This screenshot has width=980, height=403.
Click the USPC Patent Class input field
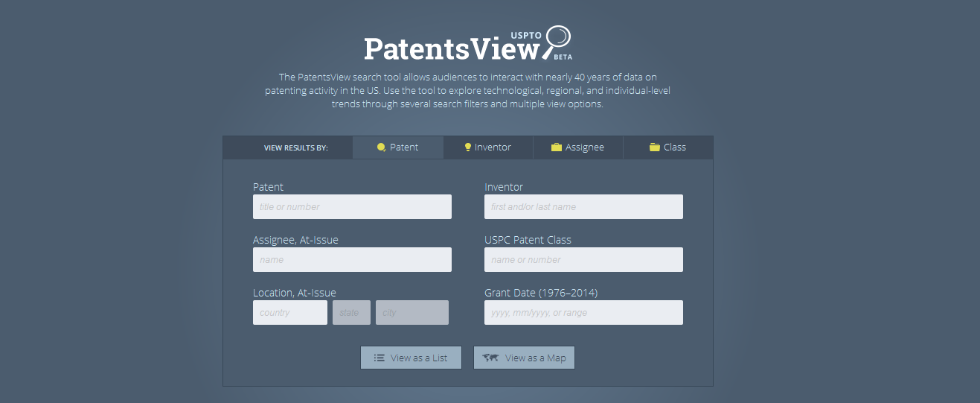point(583,260)
